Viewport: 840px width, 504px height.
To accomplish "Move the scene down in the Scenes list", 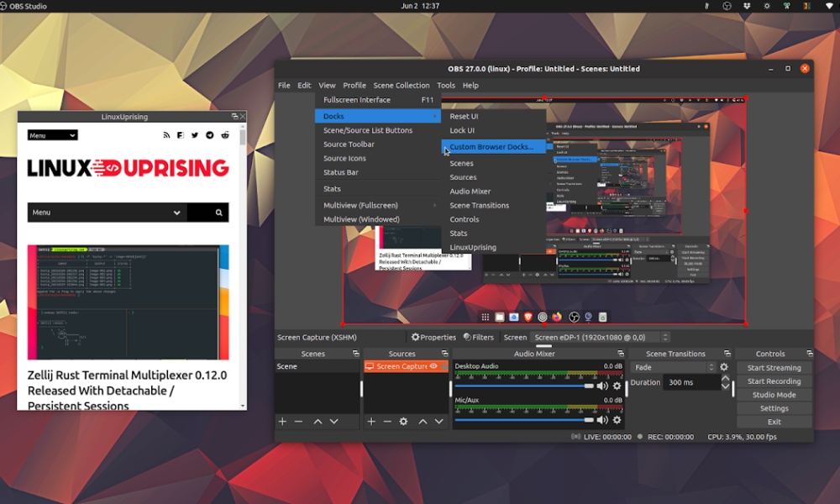I will pos(333,422).
